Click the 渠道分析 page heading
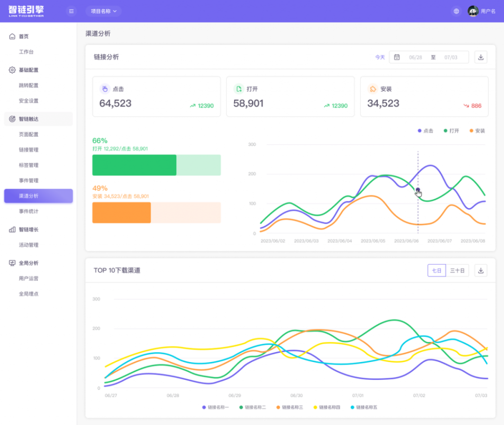This screenshot has width=504, height=425. [98, 33]
